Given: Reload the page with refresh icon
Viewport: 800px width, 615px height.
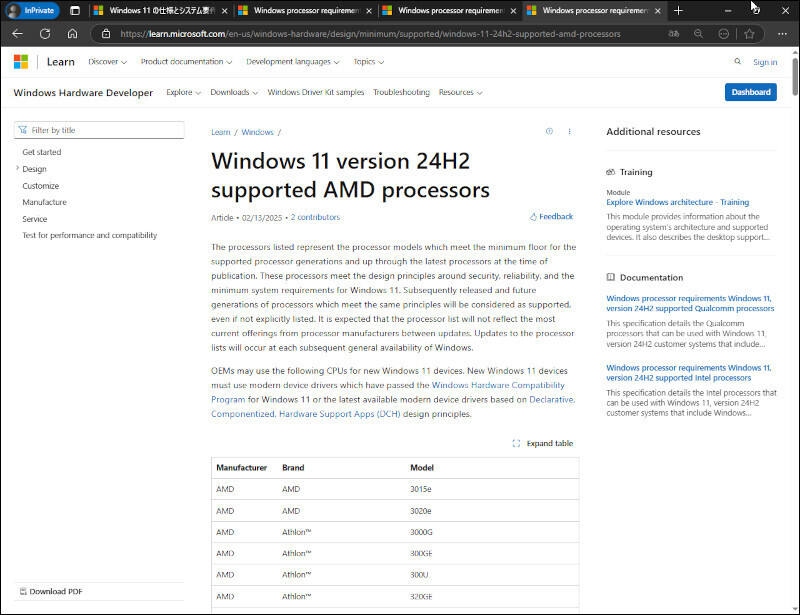Looking at the screenshot, I should point(45,34).
